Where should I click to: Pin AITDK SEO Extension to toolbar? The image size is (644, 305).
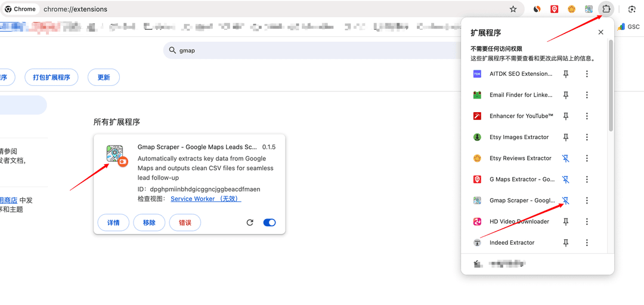565,73
